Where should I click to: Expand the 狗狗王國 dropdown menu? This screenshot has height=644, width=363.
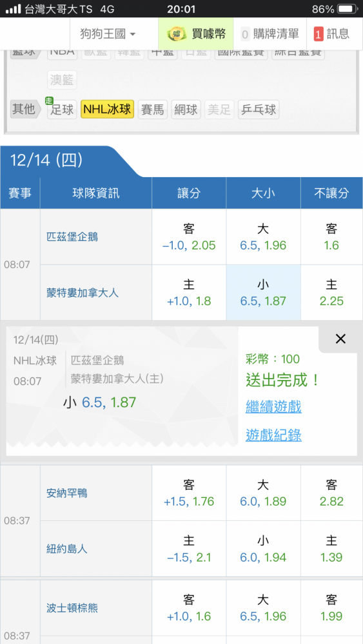point(108,33)
